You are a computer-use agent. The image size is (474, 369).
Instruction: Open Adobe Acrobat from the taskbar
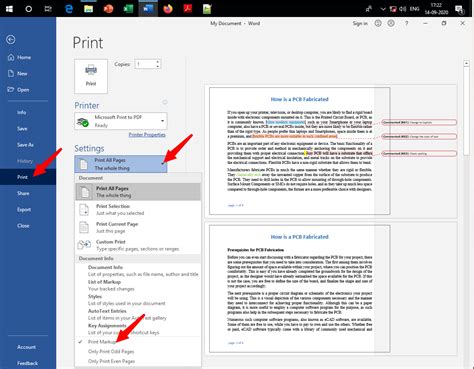(x=188, y=9)
